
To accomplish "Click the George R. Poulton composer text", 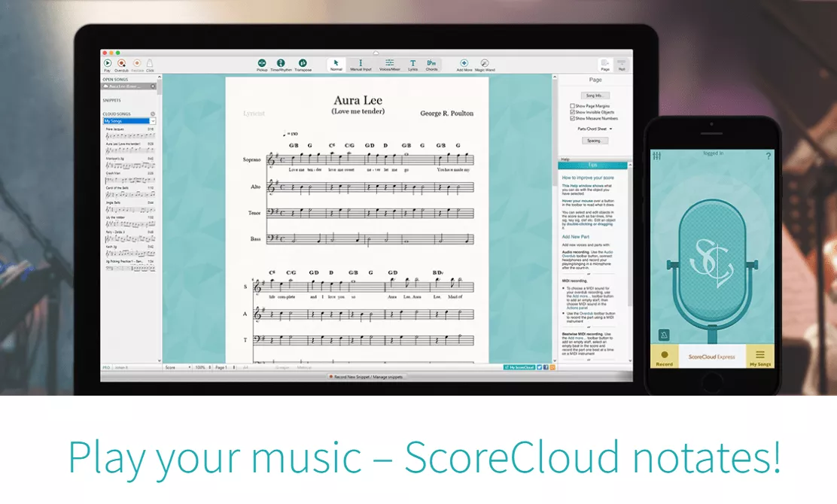I will pyautogui.click(x=447, y=113).
